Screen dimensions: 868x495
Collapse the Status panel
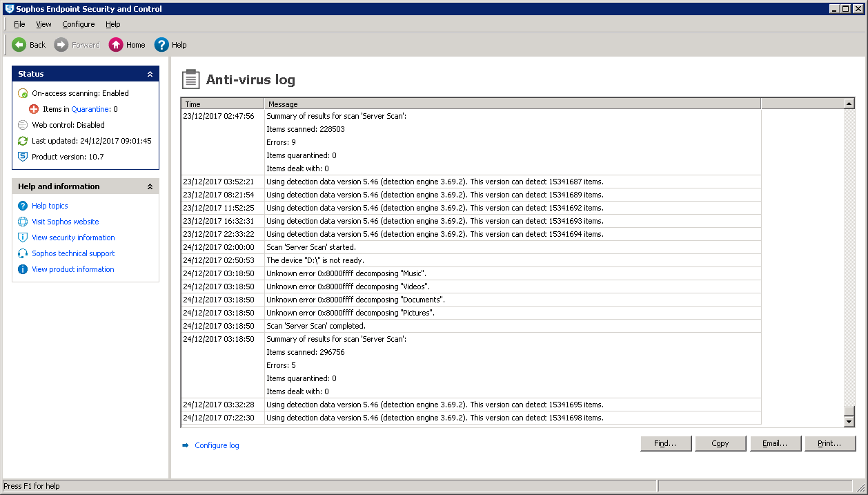[x=150, y=74]
